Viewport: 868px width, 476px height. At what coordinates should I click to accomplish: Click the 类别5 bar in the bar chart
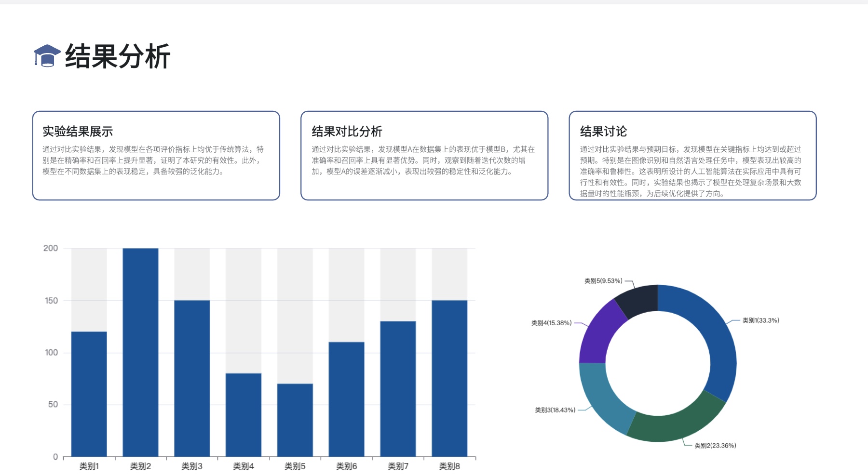295,420
